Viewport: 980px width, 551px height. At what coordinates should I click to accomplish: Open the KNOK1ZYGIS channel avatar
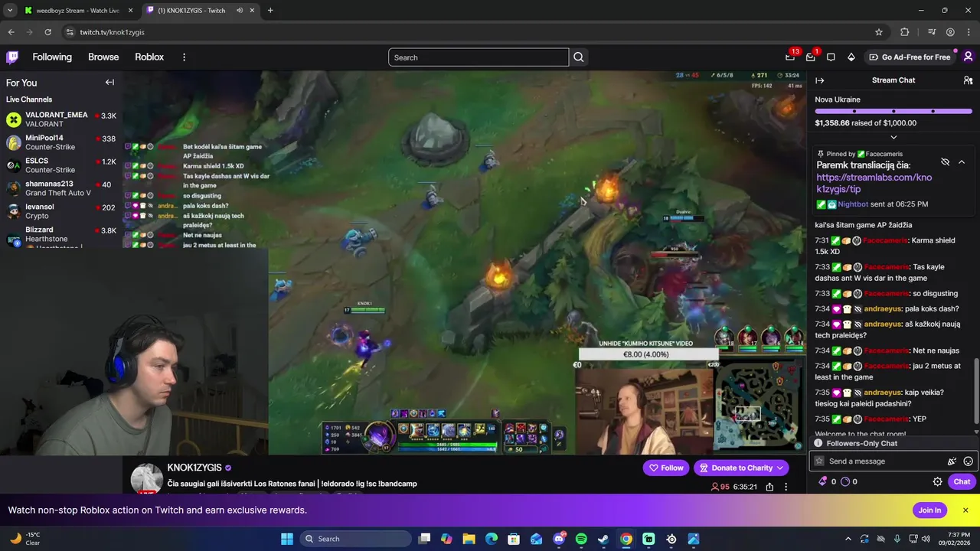(x=146, y=478)
